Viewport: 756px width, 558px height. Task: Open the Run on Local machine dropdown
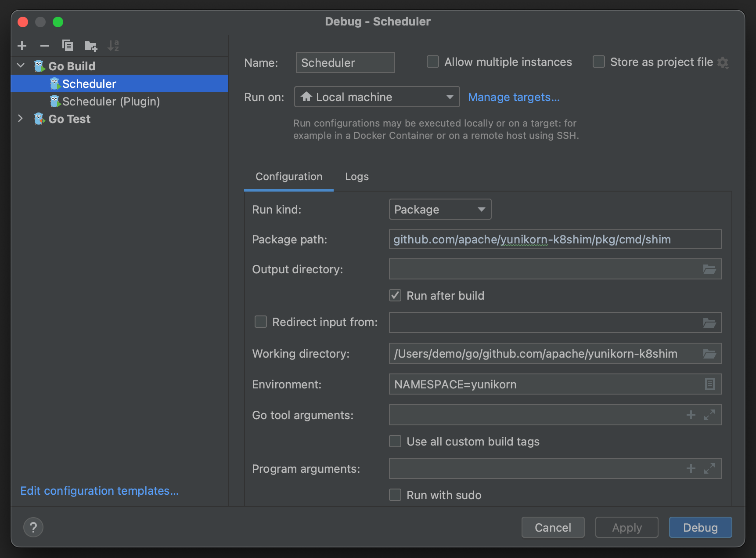(x=377, y=97)
